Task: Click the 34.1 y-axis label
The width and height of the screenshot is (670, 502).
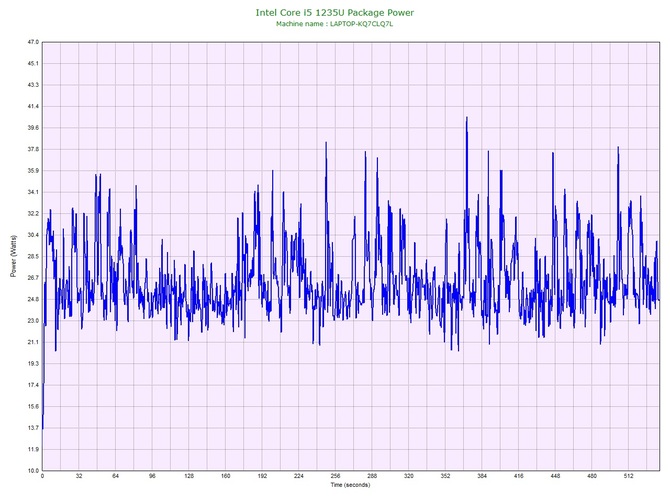Action: (33, 192)
